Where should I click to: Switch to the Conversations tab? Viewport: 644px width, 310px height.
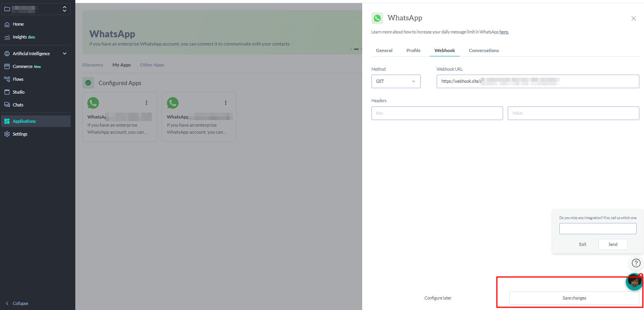click(484, 51)
